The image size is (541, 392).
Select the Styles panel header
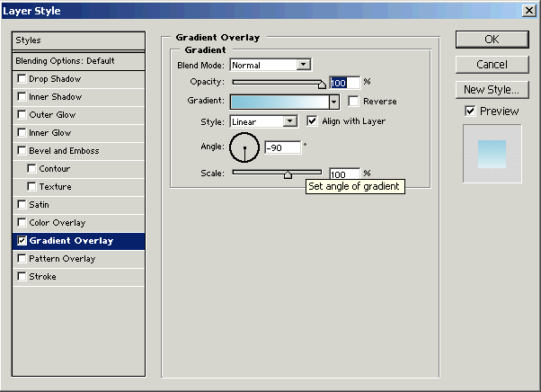[78, 40]
